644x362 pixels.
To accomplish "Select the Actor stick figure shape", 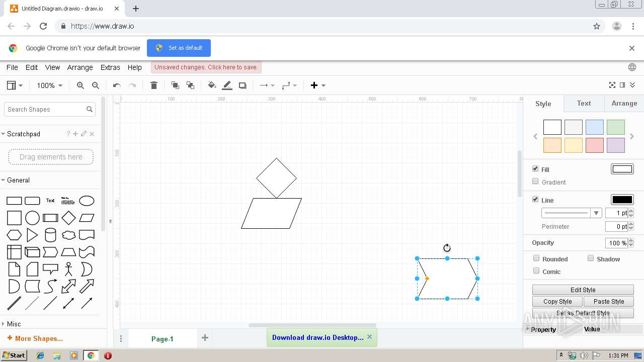I will coord(68,269).
